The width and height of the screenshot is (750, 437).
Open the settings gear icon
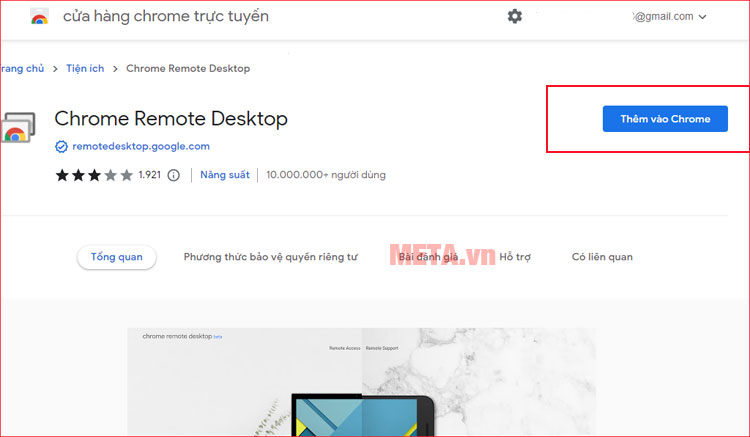515,16
